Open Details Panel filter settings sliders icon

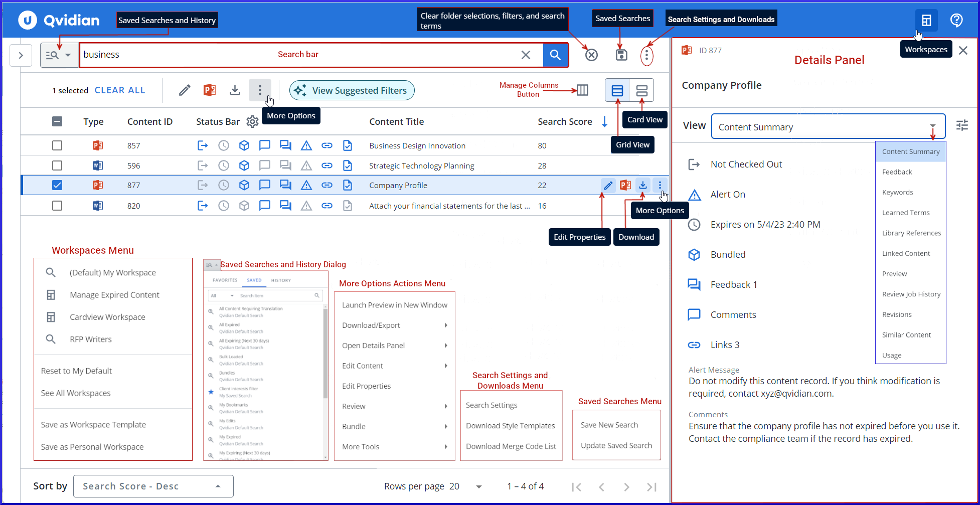[962, 125]
